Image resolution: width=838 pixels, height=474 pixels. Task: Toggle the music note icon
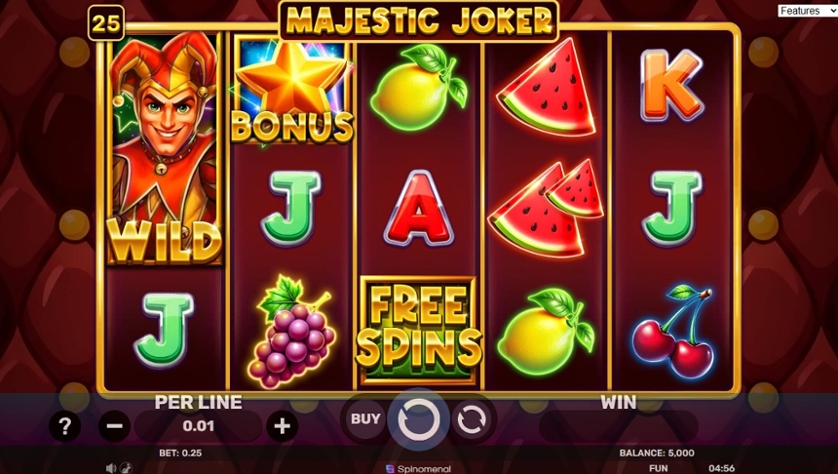tap(126, 468)
